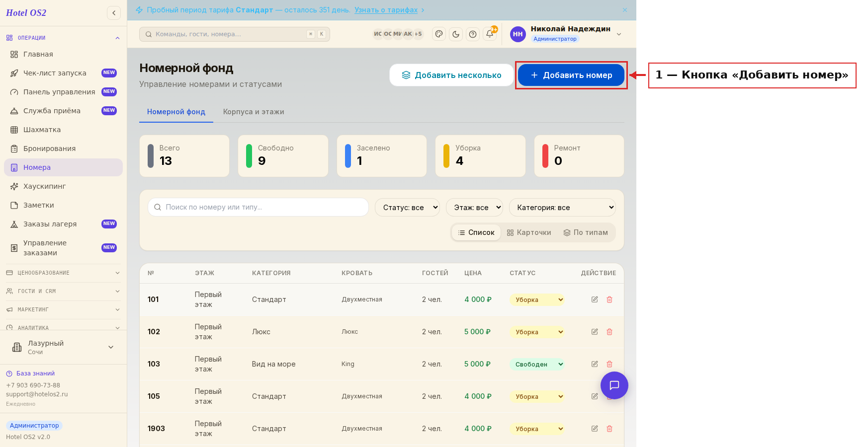Delete room 101
The width and height of the screenshot is (868, 447).
tap(609, 299)
